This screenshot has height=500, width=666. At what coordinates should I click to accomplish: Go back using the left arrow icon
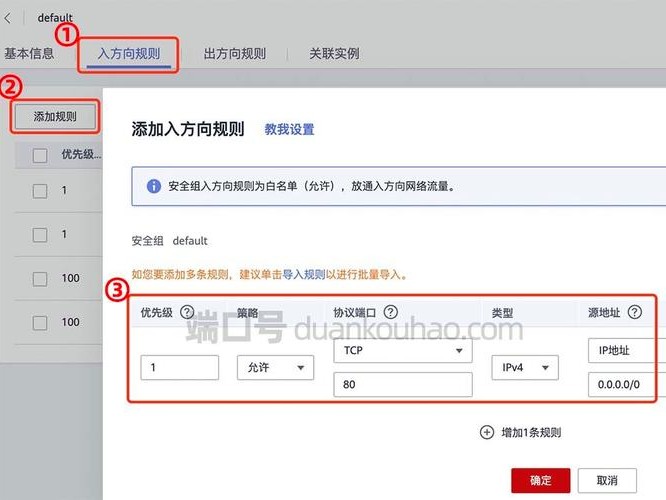(8, 18)
